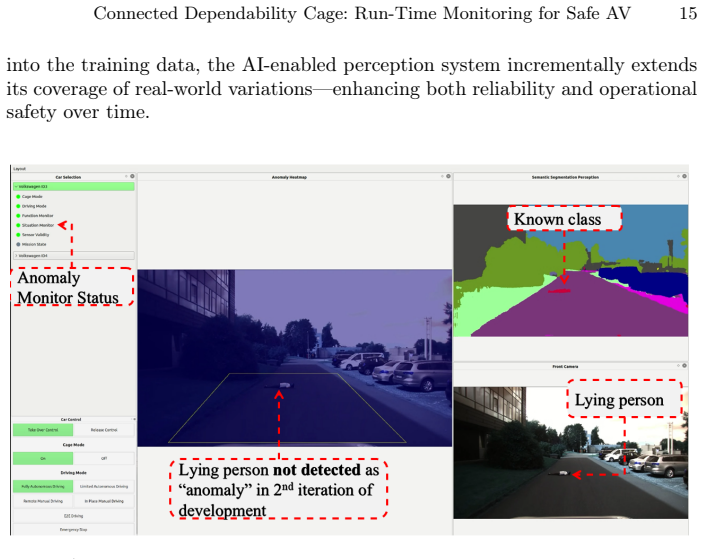Click Take Over Control button
The image size is (703, 559).
[x=43, y=430]
